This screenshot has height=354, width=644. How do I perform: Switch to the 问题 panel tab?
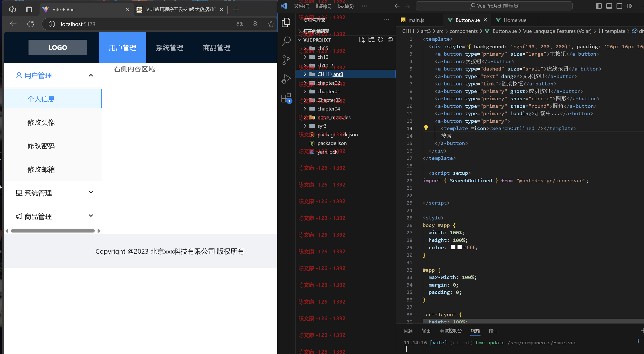(x=408, y=331)
